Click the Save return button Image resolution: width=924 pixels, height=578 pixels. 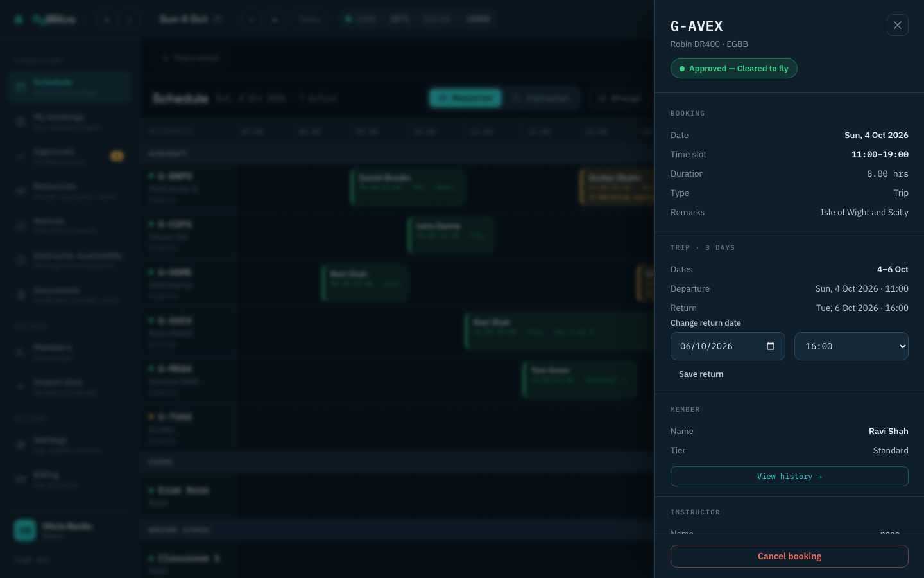pyautogui.click(x=701, y=374)
